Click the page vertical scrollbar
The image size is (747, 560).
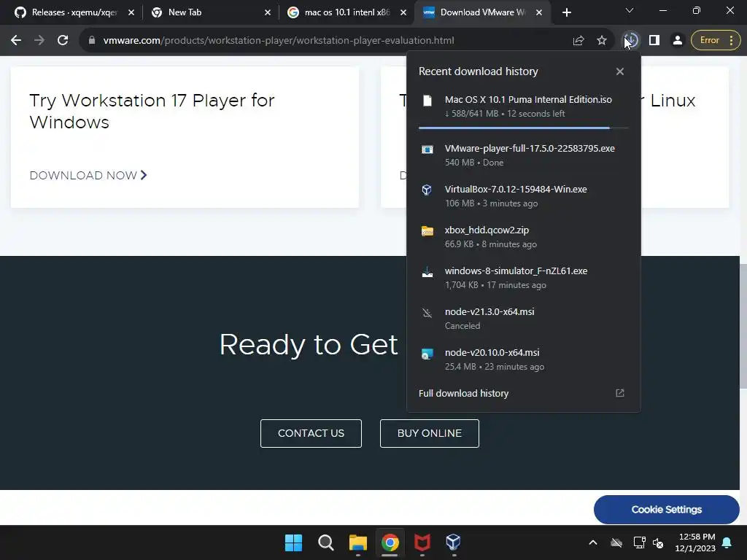point(743,326)
